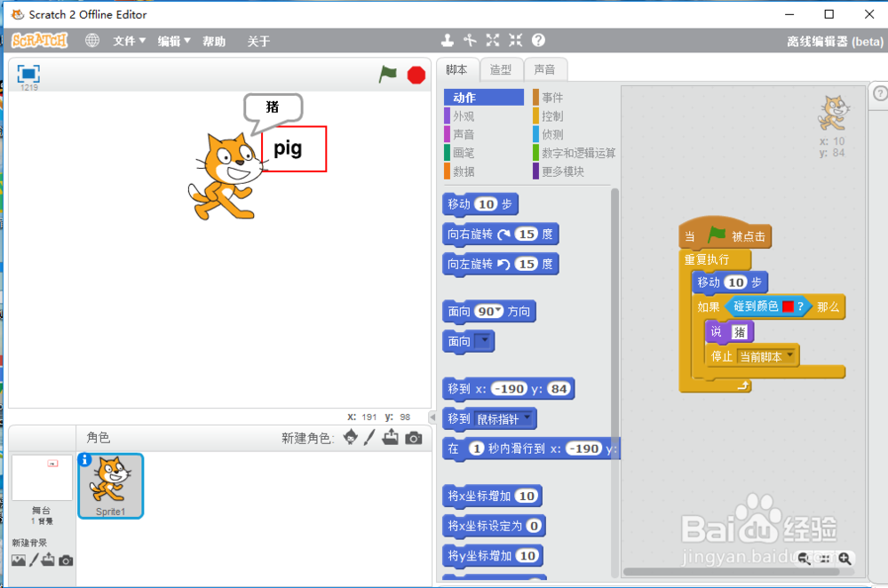Select the Duplicate stamp tool
The width and height of the screenshot is (888, 588).
[x=448, y=40]
